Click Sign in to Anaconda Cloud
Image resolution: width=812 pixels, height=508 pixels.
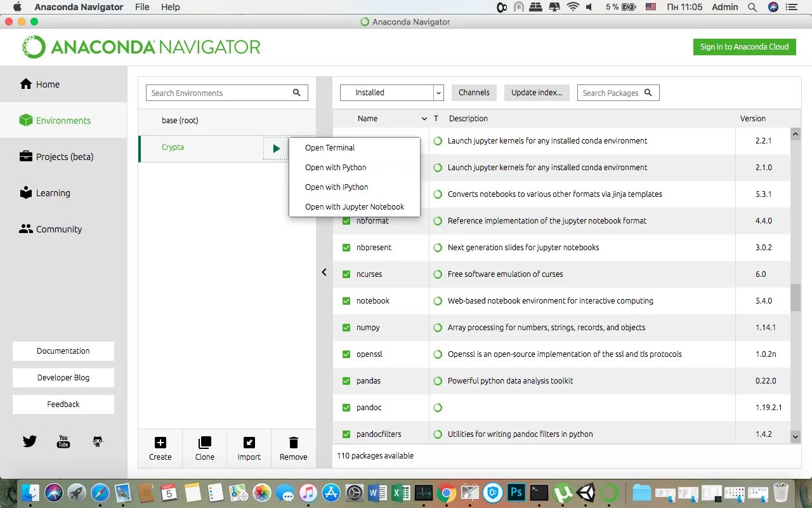click(x=744, y=47)
